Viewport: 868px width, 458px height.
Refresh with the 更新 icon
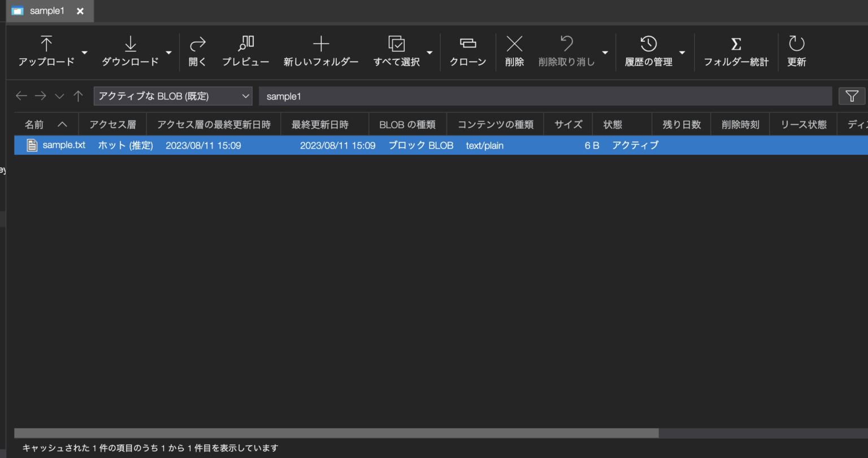(x=797, y=51)
